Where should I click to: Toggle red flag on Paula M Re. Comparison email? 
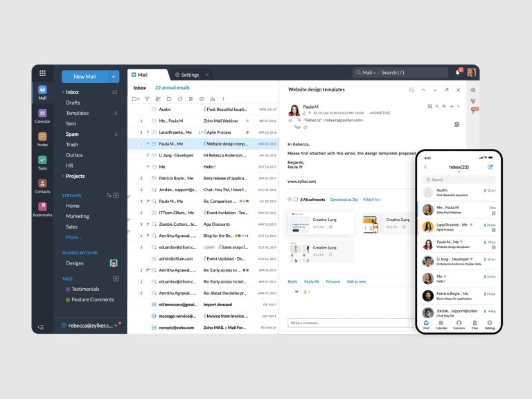click(148, 201)
